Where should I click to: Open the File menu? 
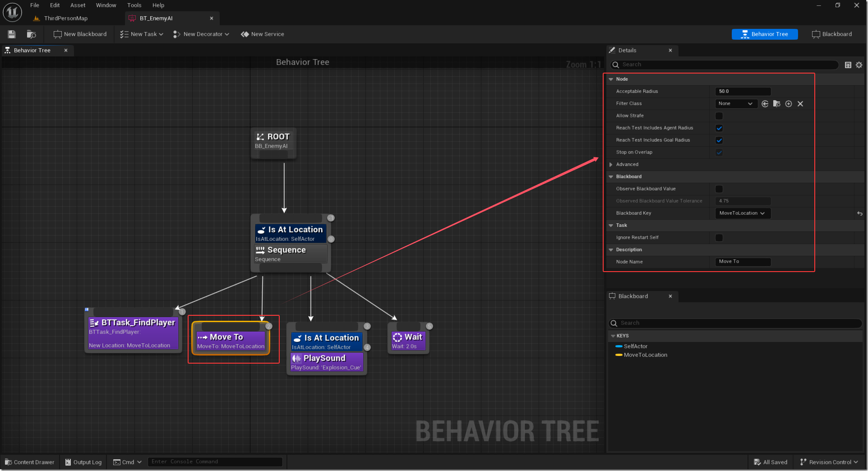coord(35,5)
